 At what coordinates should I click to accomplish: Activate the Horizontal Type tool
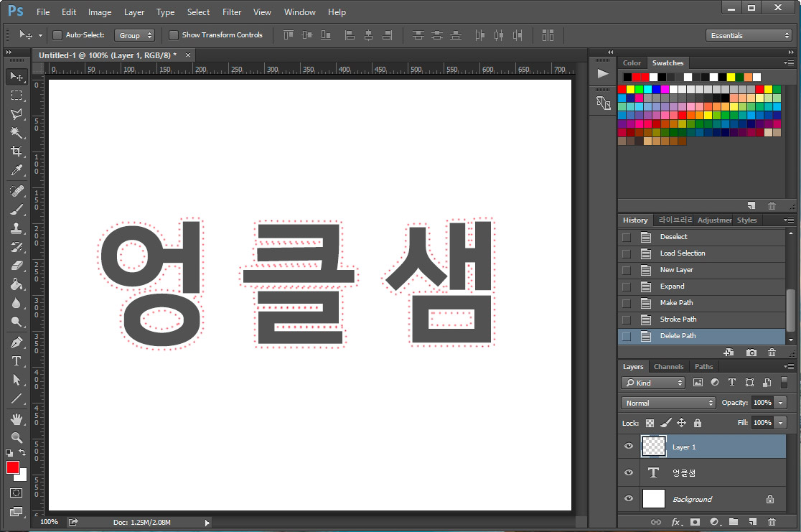tap(17, 361)
